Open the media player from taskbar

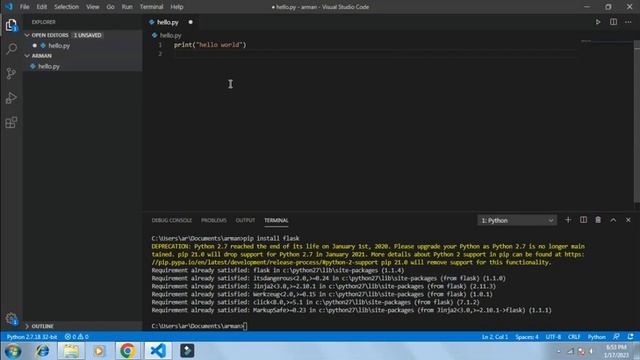(99, 351)
